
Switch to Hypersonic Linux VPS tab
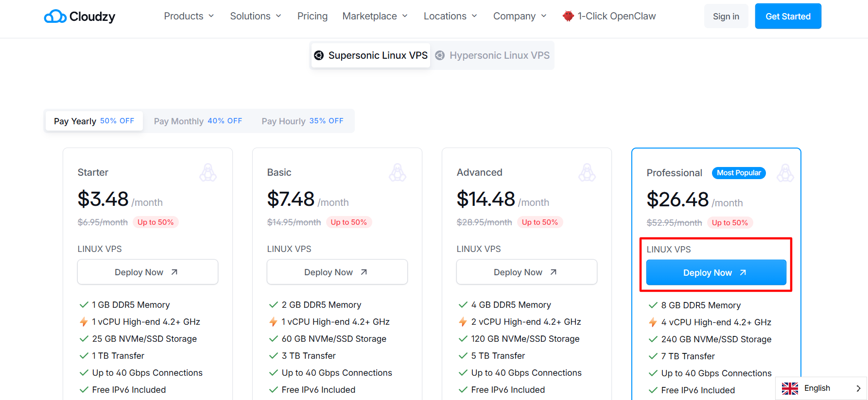[x=492, y=55]
